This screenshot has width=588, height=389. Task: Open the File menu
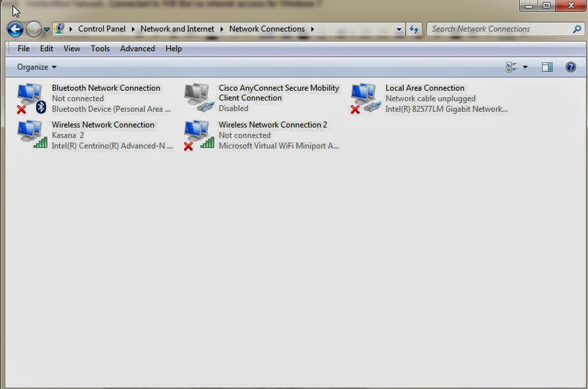pos(24,49)
